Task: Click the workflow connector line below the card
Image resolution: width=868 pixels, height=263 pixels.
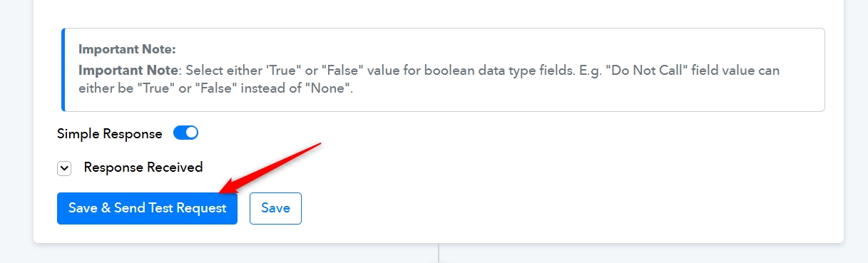Action: 439,254
